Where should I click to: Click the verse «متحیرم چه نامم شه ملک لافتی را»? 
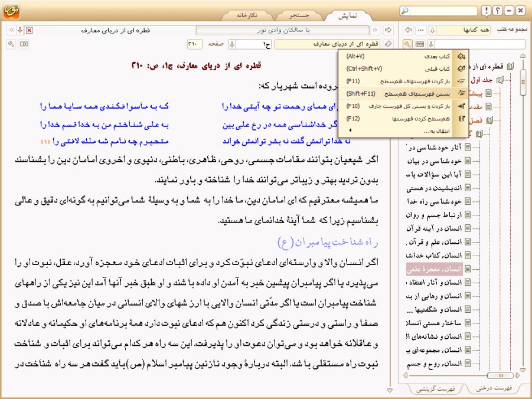[x=110, y=141]
